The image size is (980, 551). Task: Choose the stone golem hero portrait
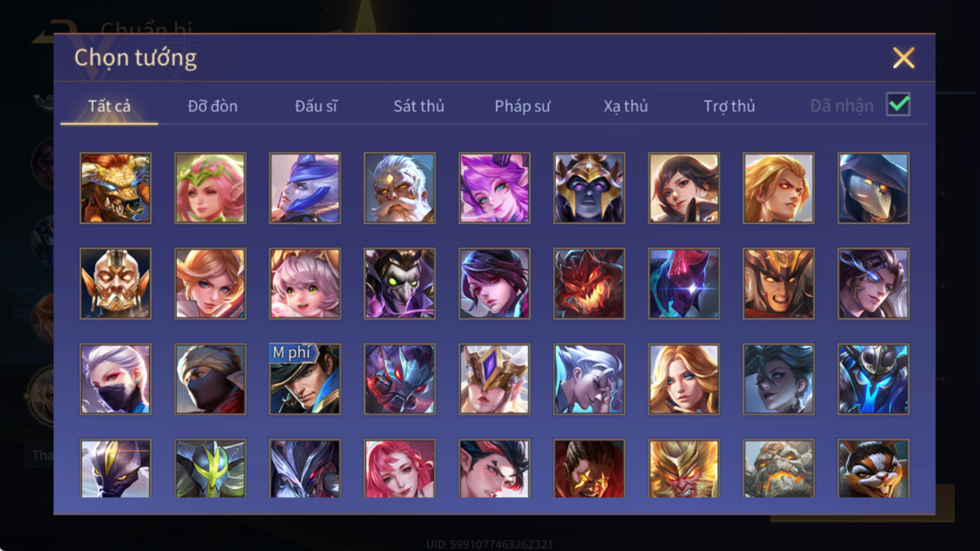(x=779, y=468)
